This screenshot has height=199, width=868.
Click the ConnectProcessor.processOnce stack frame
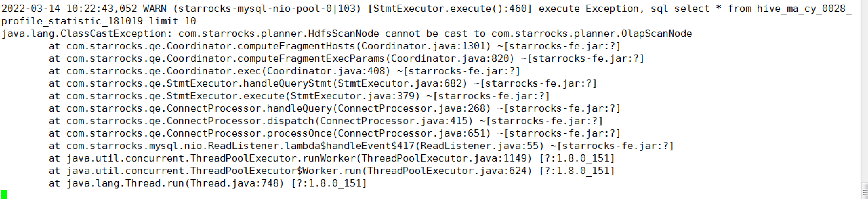(x=249, y=133)
